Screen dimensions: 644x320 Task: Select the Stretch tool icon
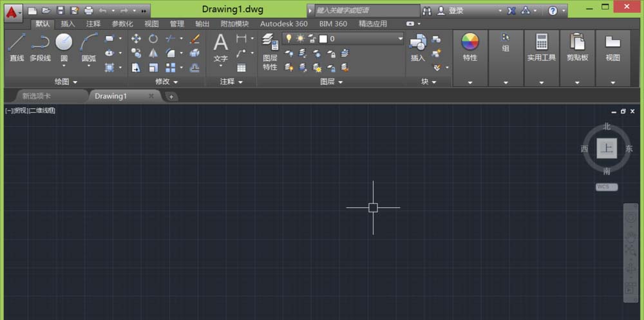[x=136, y=68]
